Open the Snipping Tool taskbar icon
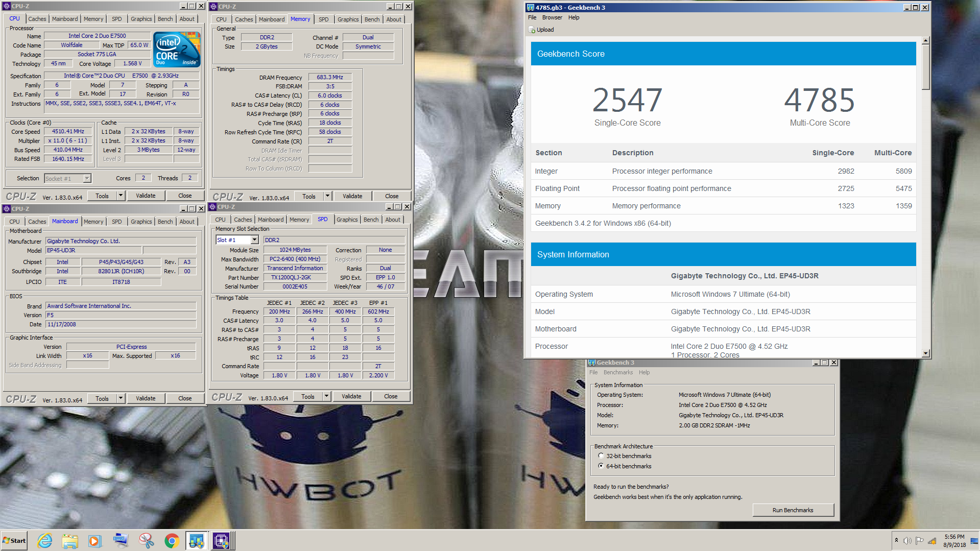980x551 pixels. (x=146, y=541)
